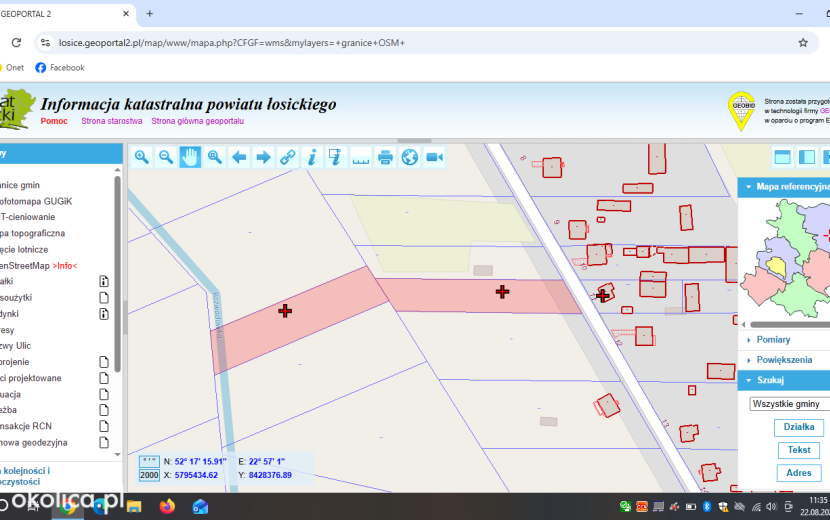Go to previous map view arrow

(x=239, y=157)
